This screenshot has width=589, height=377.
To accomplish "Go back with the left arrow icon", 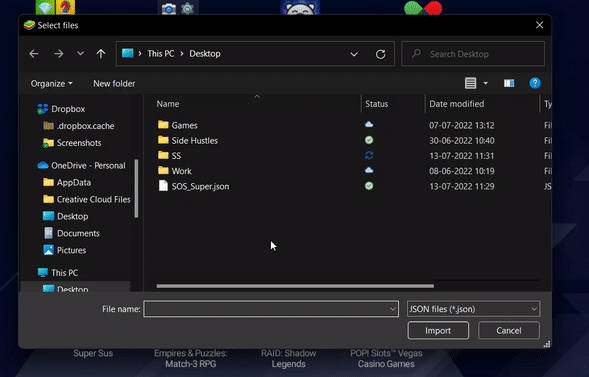I will click(34, 54).
